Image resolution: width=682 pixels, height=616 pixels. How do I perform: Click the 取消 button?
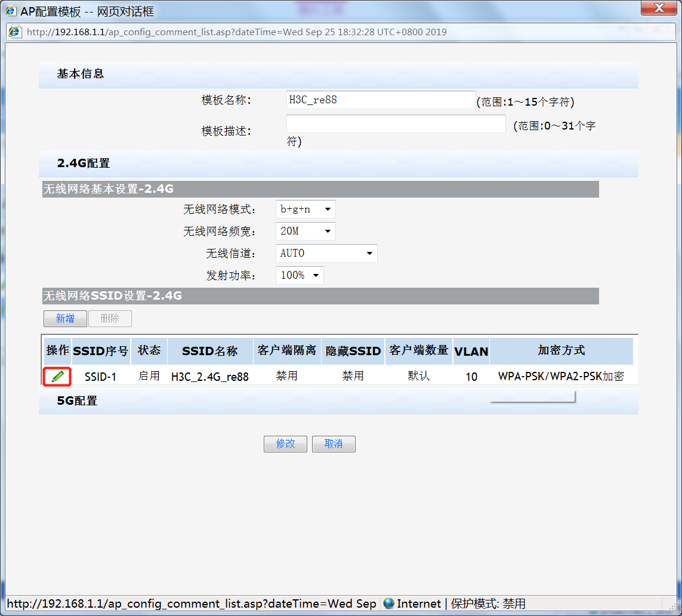(x=334, y=443)
